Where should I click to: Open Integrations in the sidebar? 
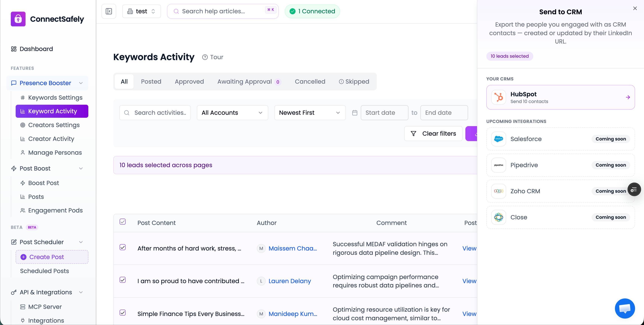coord(52,321)
